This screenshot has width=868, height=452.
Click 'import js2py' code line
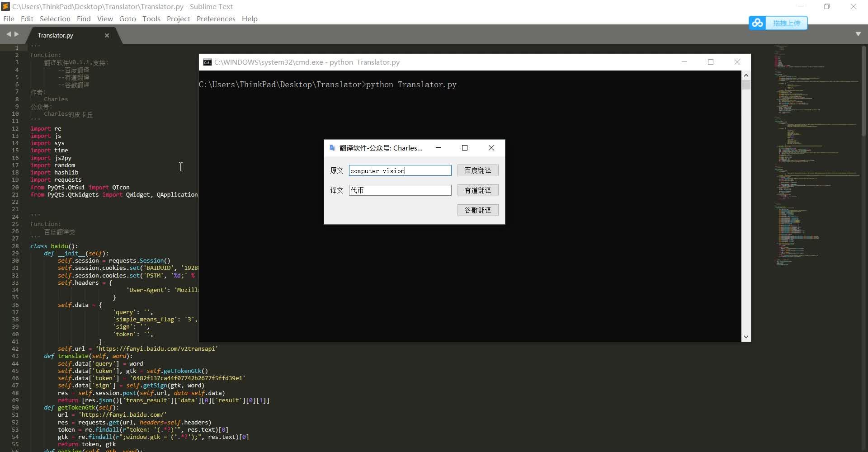51,158
